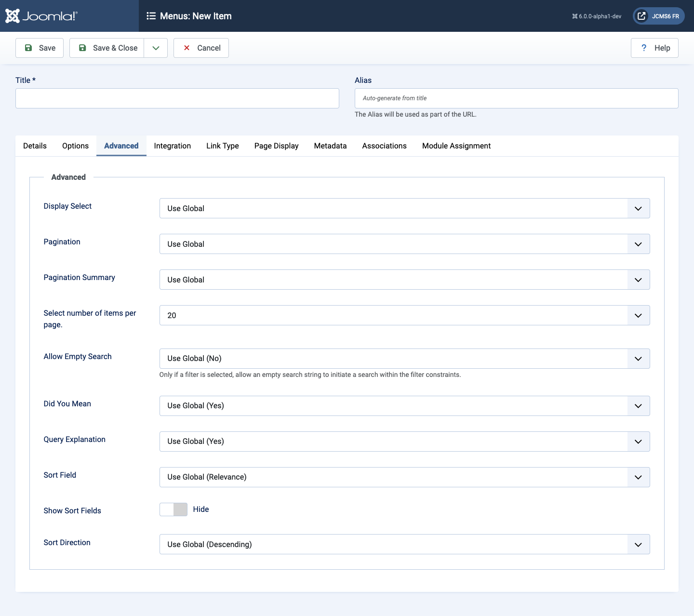Open the Pagination Summary dropdown
694x616 pixels.
(405, 280)
